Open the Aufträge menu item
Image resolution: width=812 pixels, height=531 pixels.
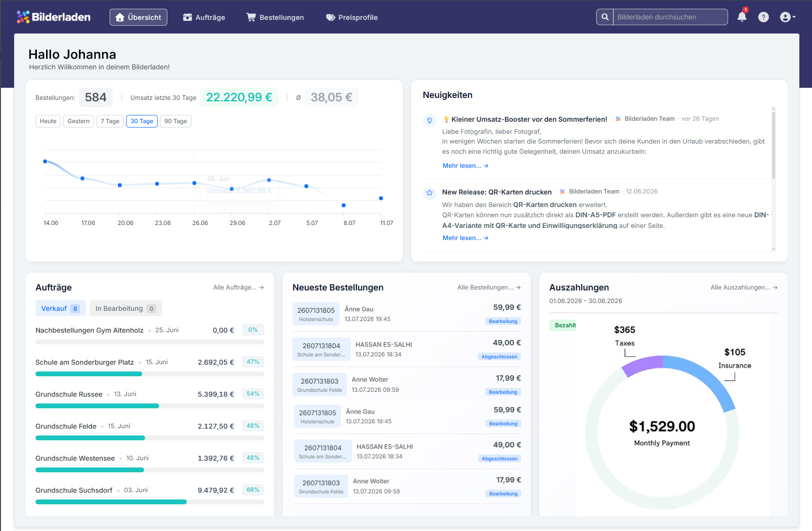(204, 17)
